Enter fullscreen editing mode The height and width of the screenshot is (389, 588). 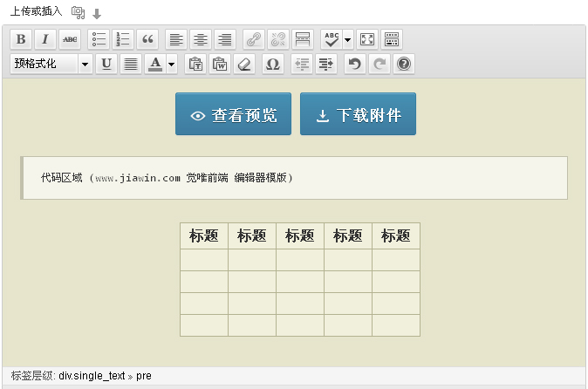click(367, 39)
